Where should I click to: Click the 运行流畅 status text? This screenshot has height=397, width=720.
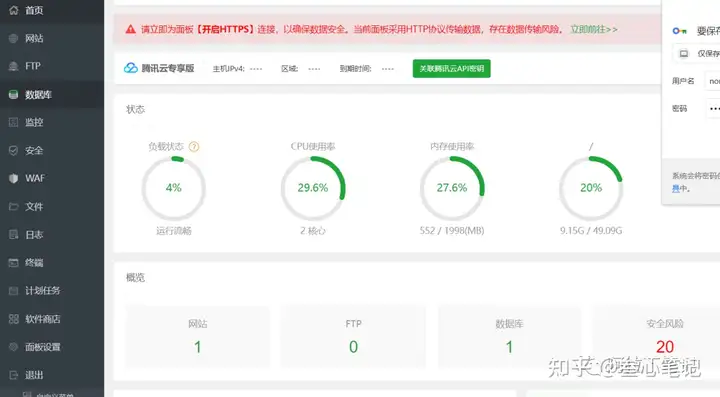tap(174, 231)
